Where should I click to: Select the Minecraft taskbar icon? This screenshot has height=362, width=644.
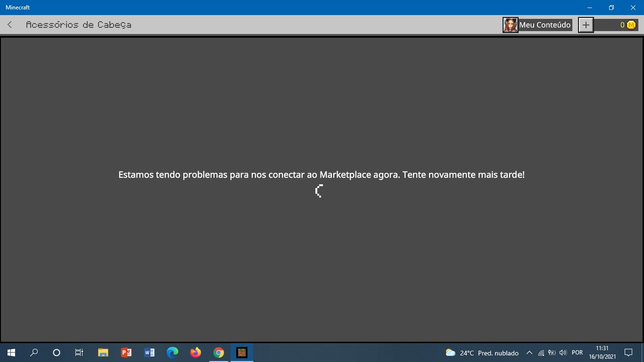(x=242, y=353)
